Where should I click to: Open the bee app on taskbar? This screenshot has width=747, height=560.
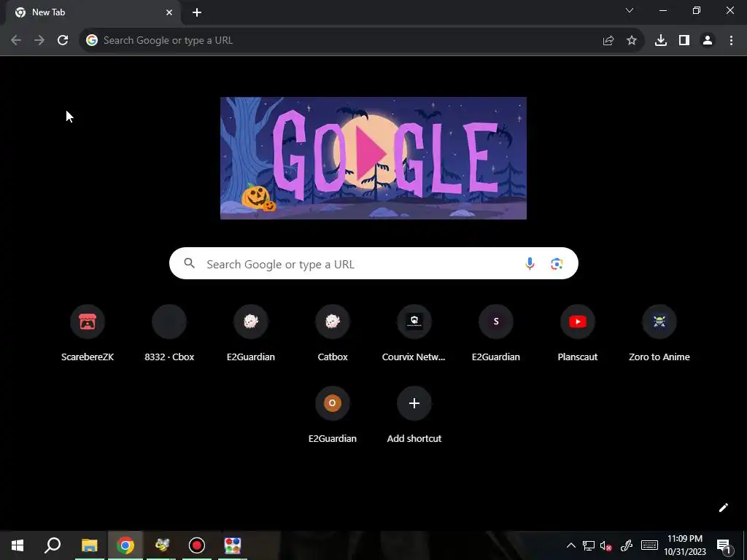[161, 545]
